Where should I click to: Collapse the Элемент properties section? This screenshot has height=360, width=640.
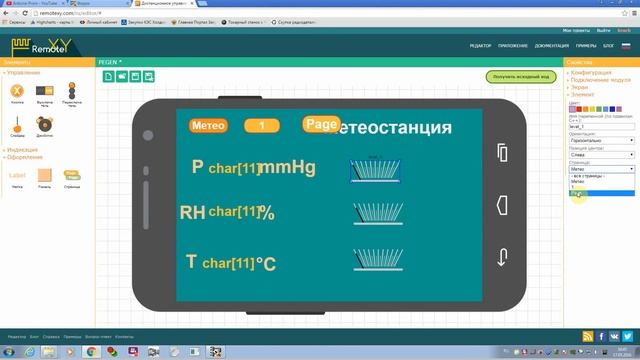point(581,94)
